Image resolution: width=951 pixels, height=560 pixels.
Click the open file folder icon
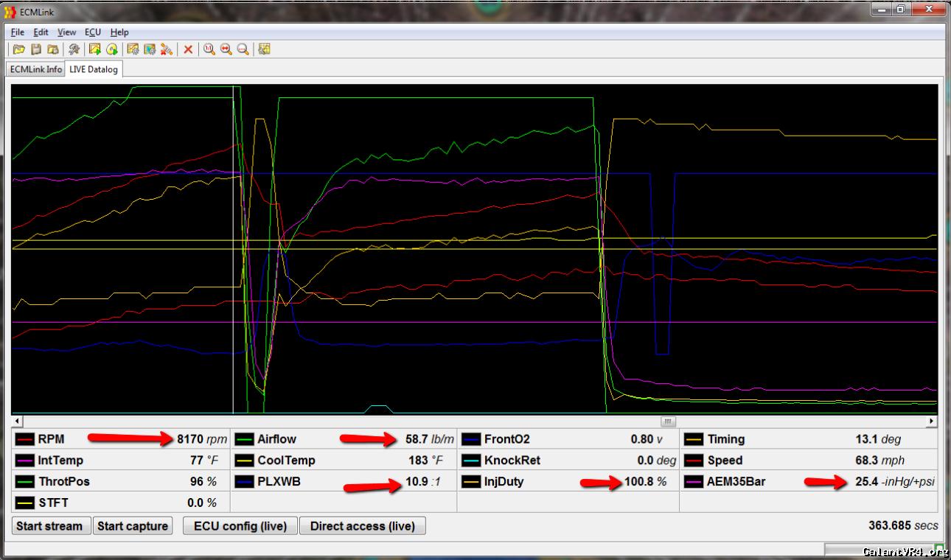click(x=19, y=49)
